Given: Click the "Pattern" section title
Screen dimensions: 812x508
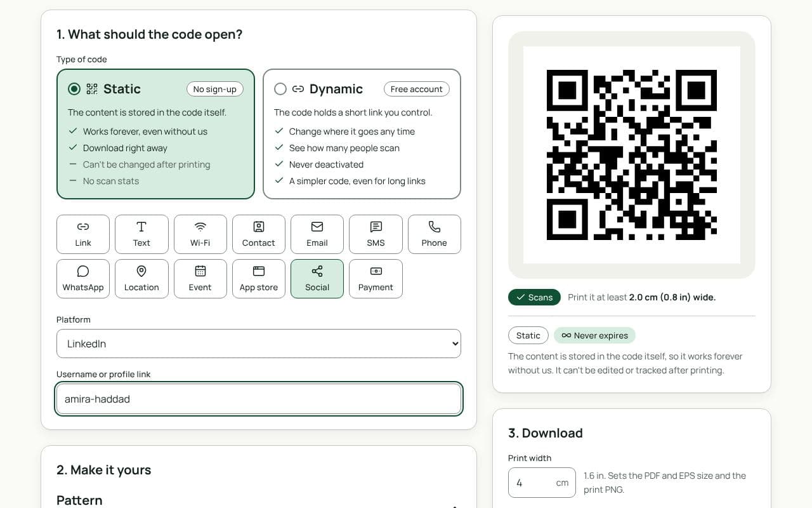Looking at the screenshot, I should pyautogui.click(x=79, y=500).
